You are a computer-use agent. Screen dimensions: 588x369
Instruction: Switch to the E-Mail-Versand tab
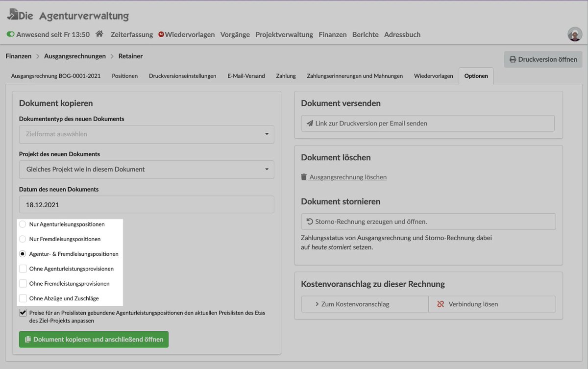(246, 76)
